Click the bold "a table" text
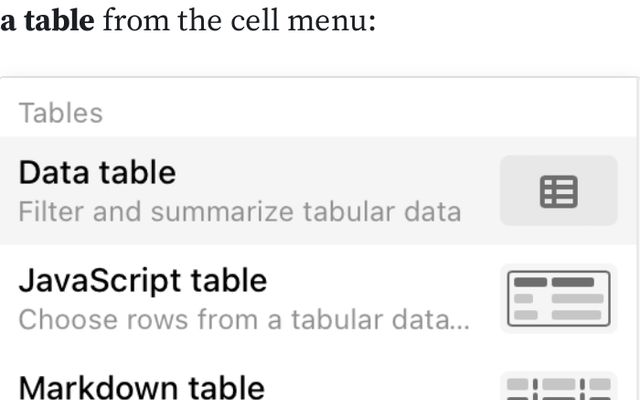 coord(47,20)
